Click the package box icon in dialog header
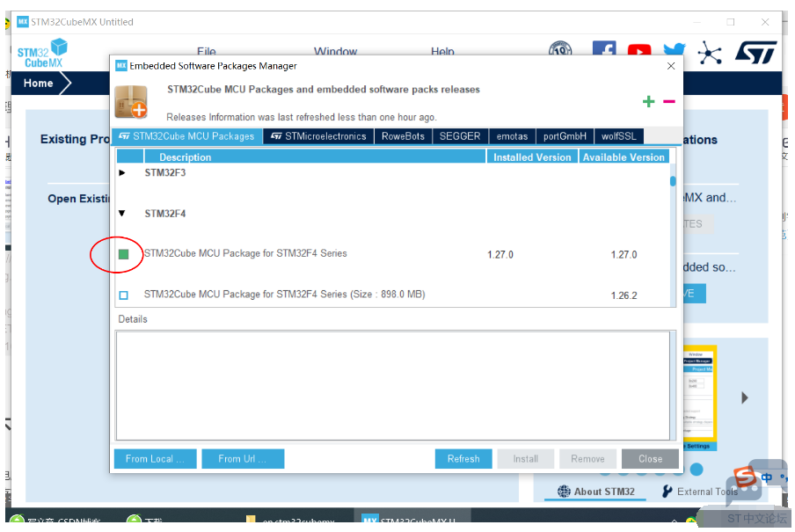795x532 pixels. click(x=132, y=101)
